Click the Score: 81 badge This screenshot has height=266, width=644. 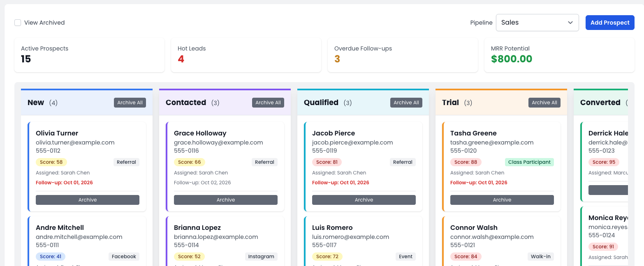pos(327,162)
